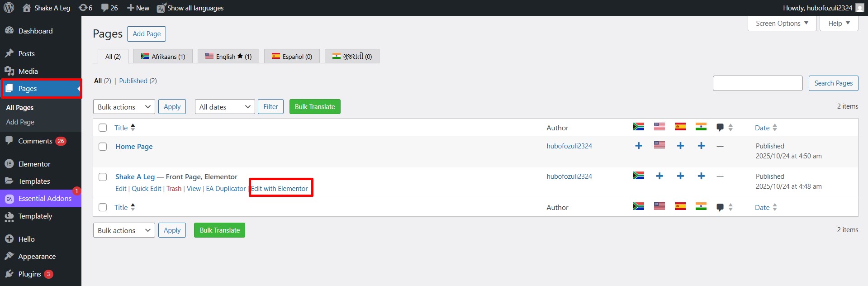Add Afrikaans translation plus for Home Page
The image size is (868, 286).
click(638, 146)
